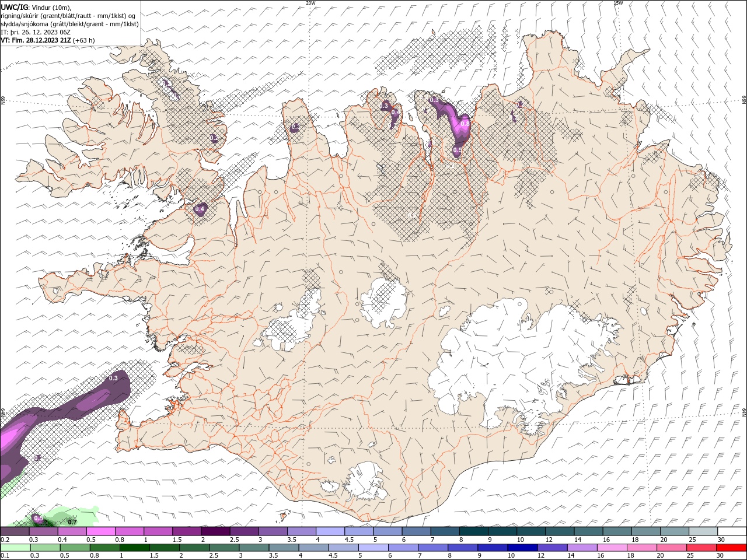Click the 0.2 label in the top legend
The width and height of the screenshot is (747, 560).
(5, 540)
